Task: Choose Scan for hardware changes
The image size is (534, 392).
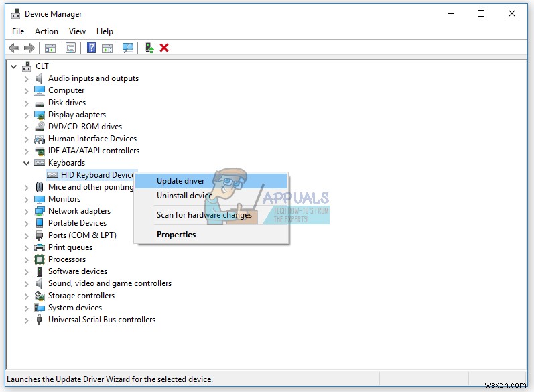Action: 211,215
